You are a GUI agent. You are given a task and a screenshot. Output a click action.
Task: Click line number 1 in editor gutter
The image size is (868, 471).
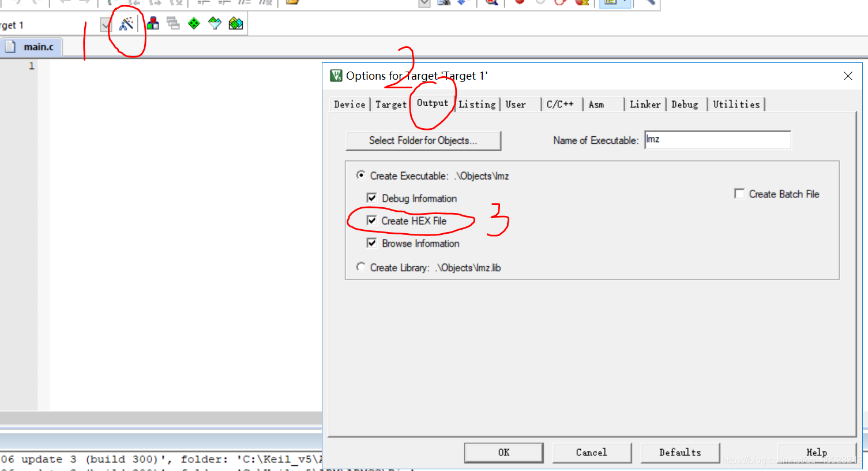31,66
